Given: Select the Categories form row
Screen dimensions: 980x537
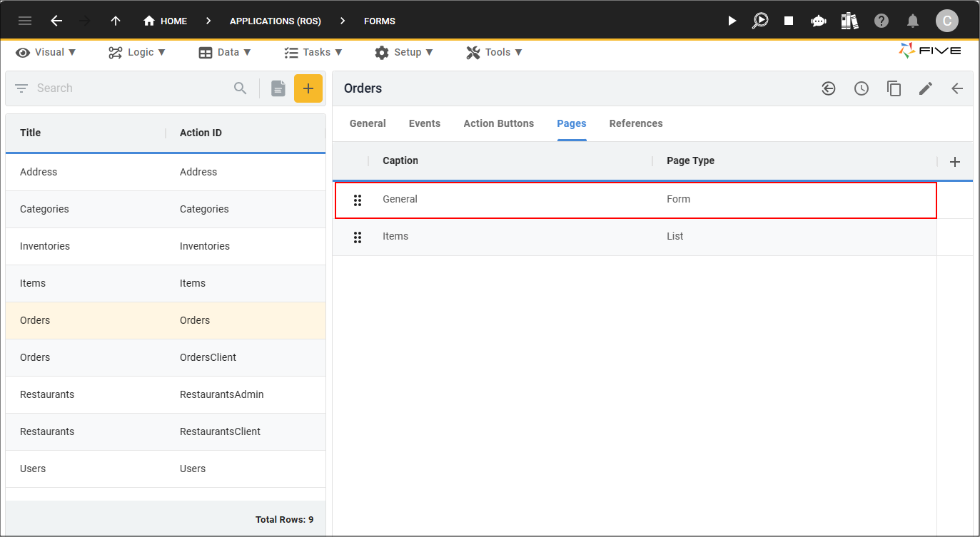Looking at the screenshot, I should coord(166,209).
